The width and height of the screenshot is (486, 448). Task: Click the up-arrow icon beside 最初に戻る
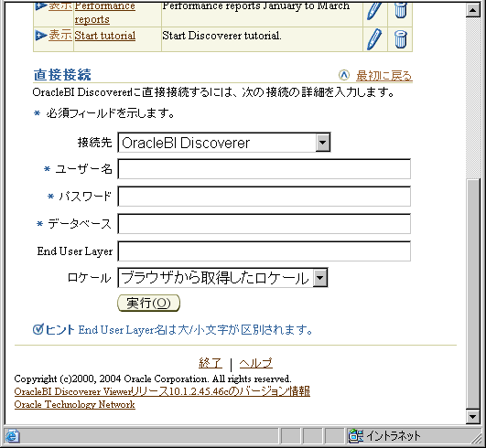pos(344,75)
